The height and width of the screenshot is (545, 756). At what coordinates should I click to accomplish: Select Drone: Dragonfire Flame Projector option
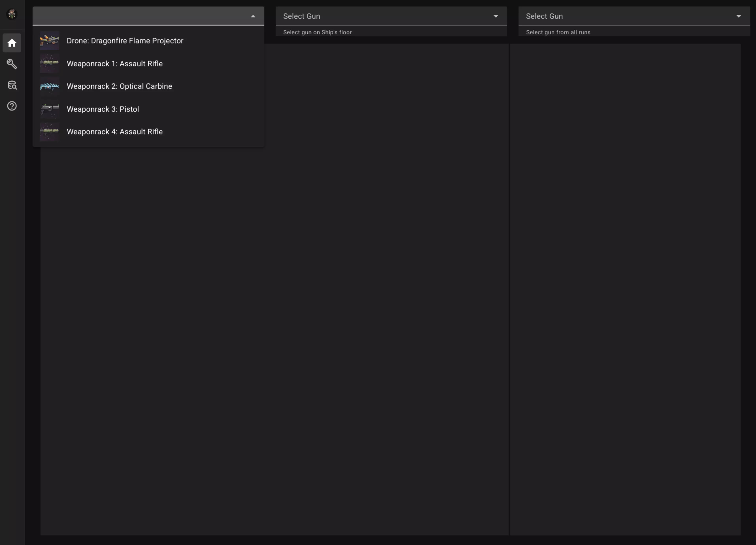click(125, 41)
